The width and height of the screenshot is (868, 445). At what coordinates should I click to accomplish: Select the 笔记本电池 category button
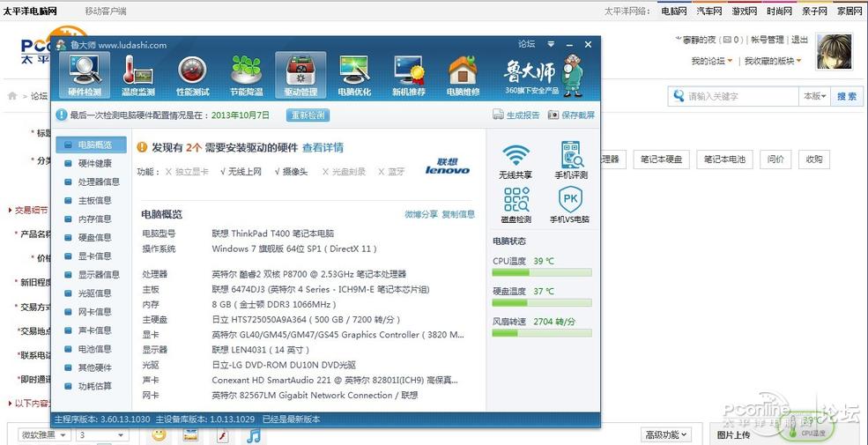click(724, 159)
